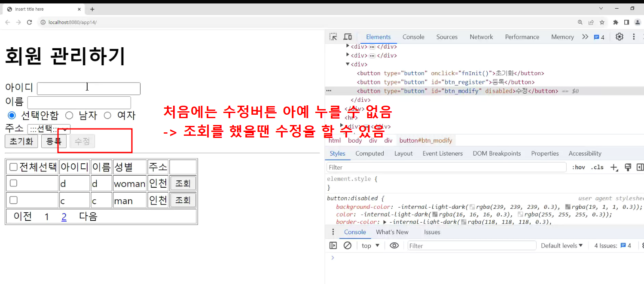644x284 pixels.
Task: Toggle browser side panel icon
Action: [626, 22]
